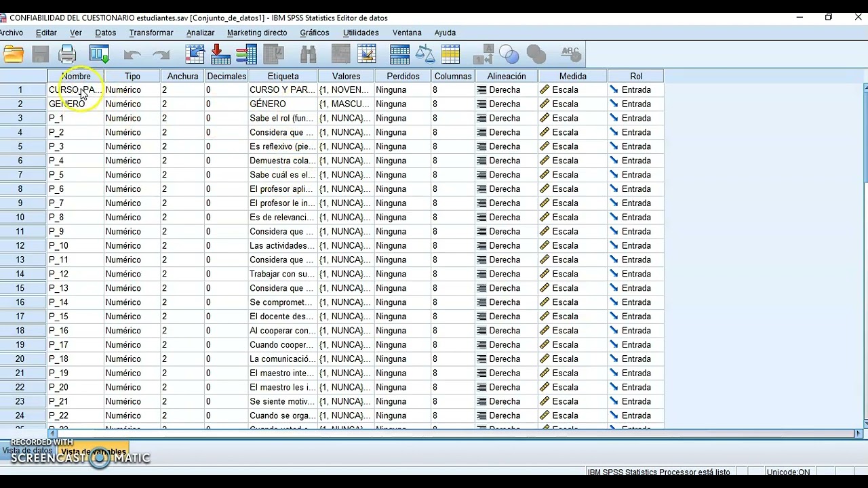
Task: Toggle Value labels toolbar icon
Action: click(484, 54)
